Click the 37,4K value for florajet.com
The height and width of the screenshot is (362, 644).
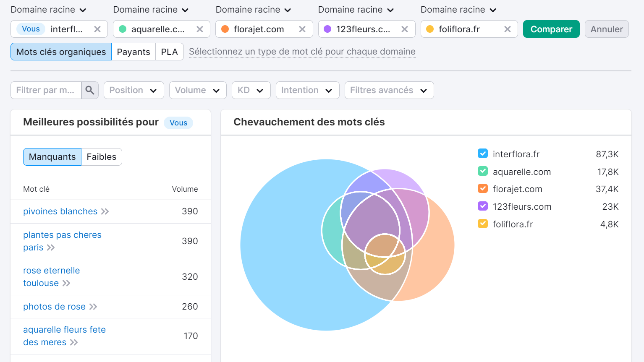[x=607, y=189]
